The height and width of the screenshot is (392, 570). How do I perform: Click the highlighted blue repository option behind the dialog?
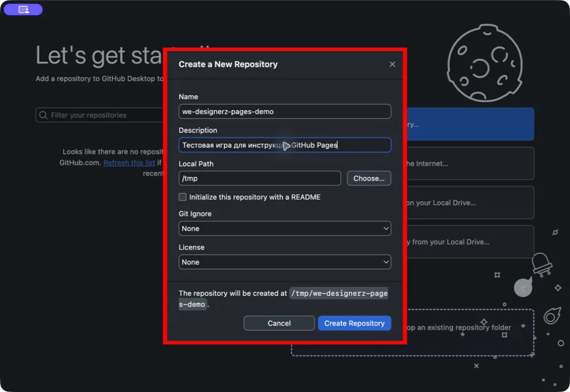(470, 124)
